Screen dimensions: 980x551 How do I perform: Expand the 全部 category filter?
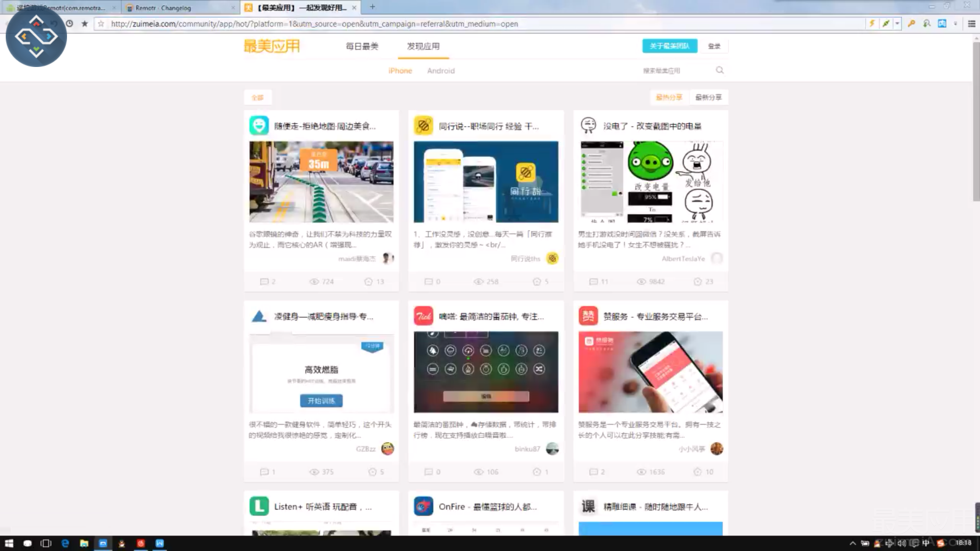pyautogui.click(x=258, y=98)
